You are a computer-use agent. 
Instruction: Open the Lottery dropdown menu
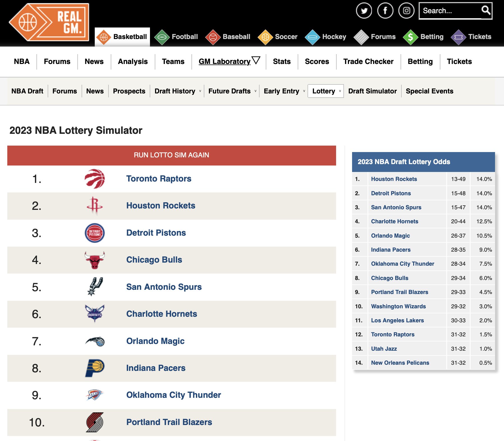(x=326, y=91)
